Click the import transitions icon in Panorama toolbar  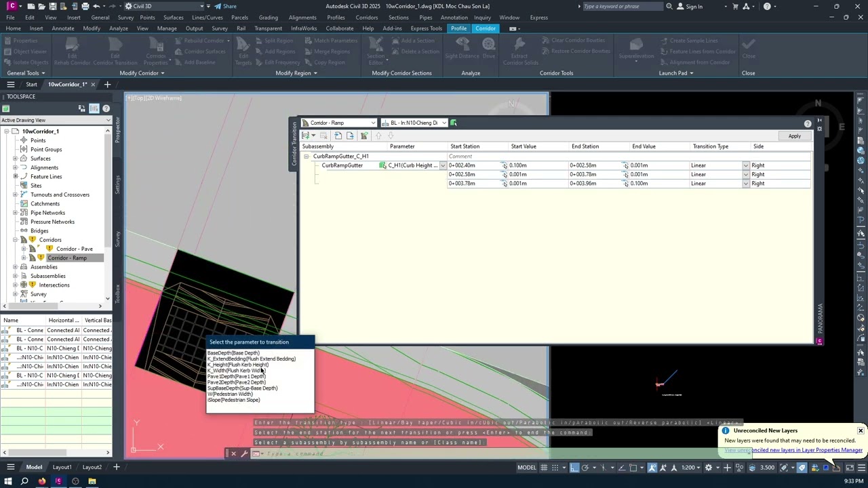click(x=338, y=136)
